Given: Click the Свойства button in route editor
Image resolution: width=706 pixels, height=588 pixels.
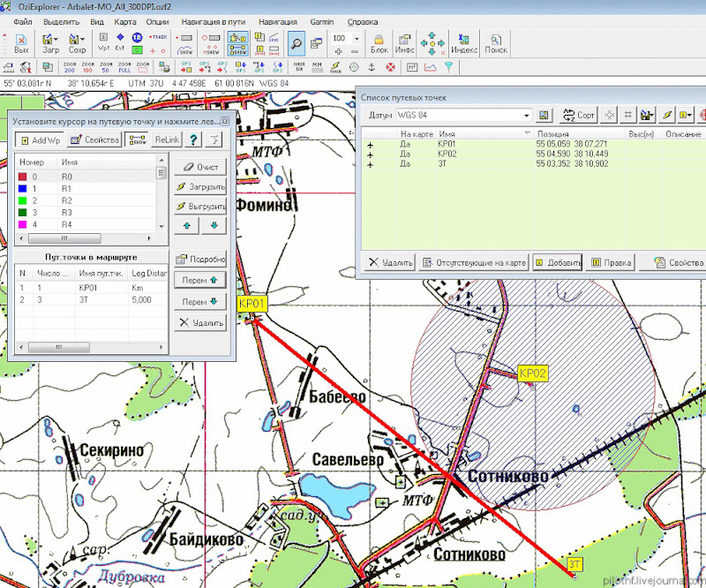Looking at the screenshot, I should click(94, 140).
